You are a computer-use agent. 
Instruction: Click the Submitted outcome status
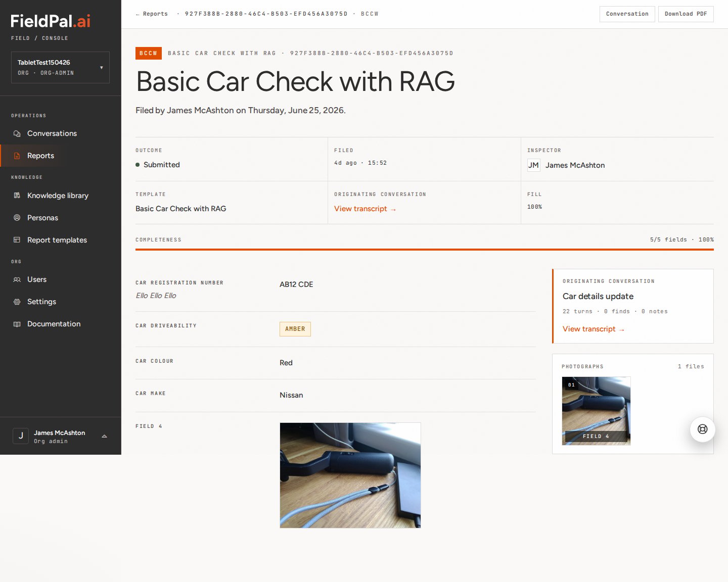click(158, 165)
